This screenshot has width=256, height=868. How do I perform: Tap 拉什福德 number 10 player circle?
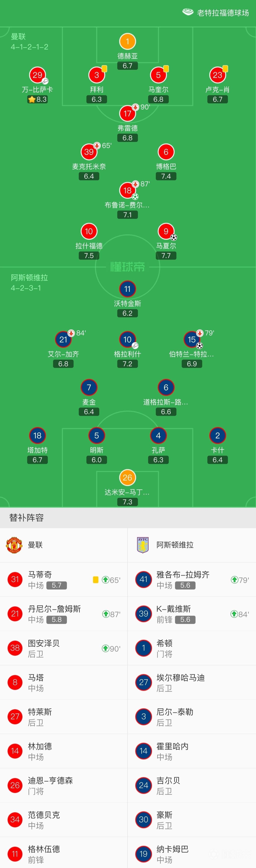(89, 231)
